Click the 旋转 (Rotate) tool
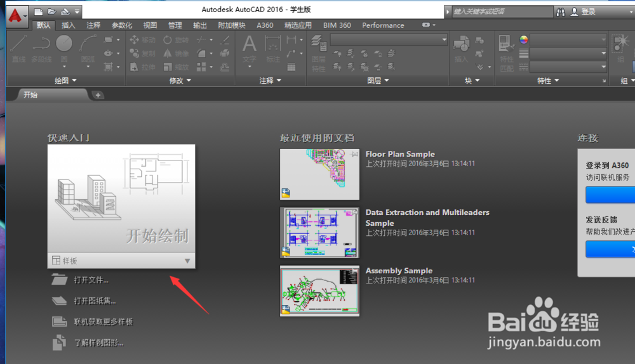 coord(176,40)
